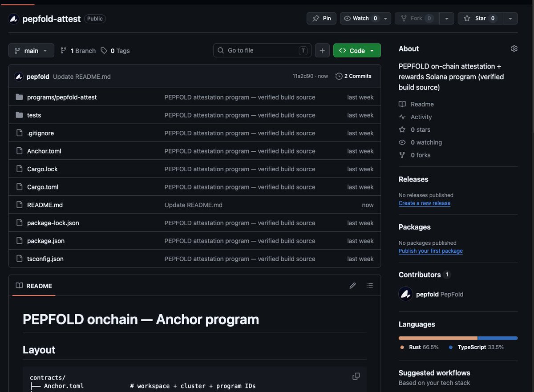The width and height of the screenshot is (534, 392).
Task: Open the 0 stars link in sidebar
Action: tap(415, 129)
